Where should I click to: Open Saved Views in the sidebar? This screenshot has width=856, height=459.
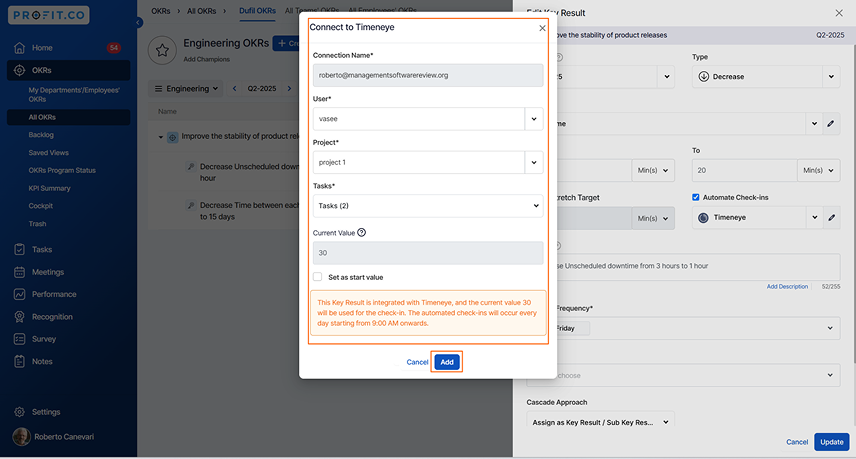click(49, 153)
